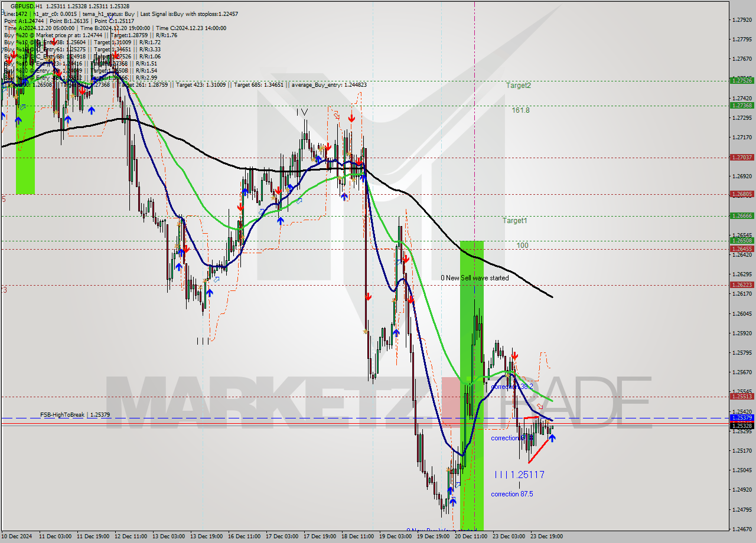Screen dimensions: 756x543
Task: Click the 1.27420 price axis label
Action: [742, 98]
